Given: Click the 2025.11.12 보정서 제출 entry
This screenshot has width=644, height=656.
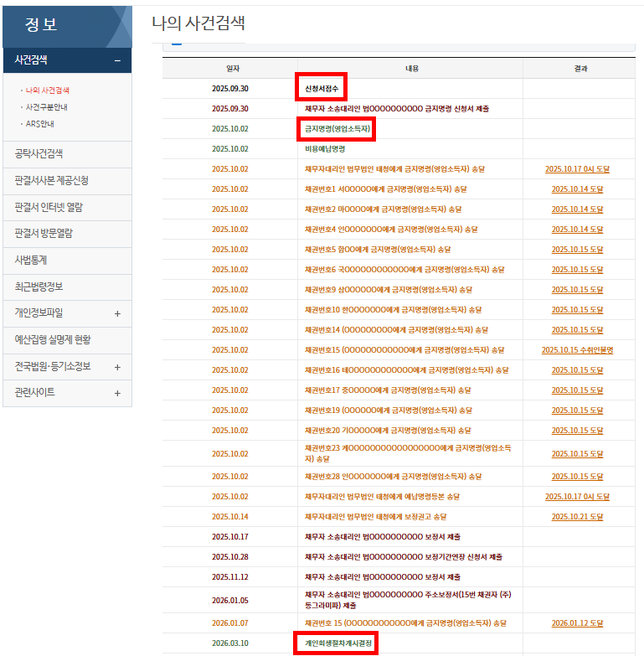Looking at the screenshot, I should 382,577.
